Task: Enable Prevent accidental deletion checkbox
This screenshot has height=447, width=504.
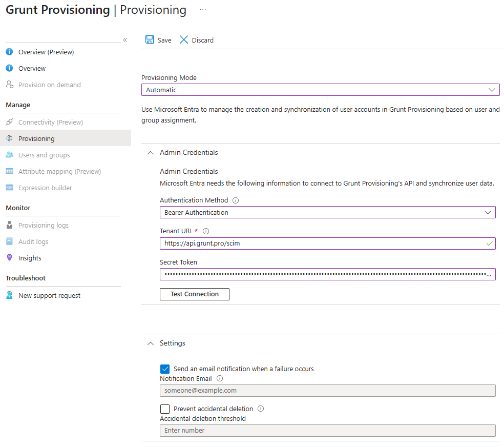Action: 165,409
